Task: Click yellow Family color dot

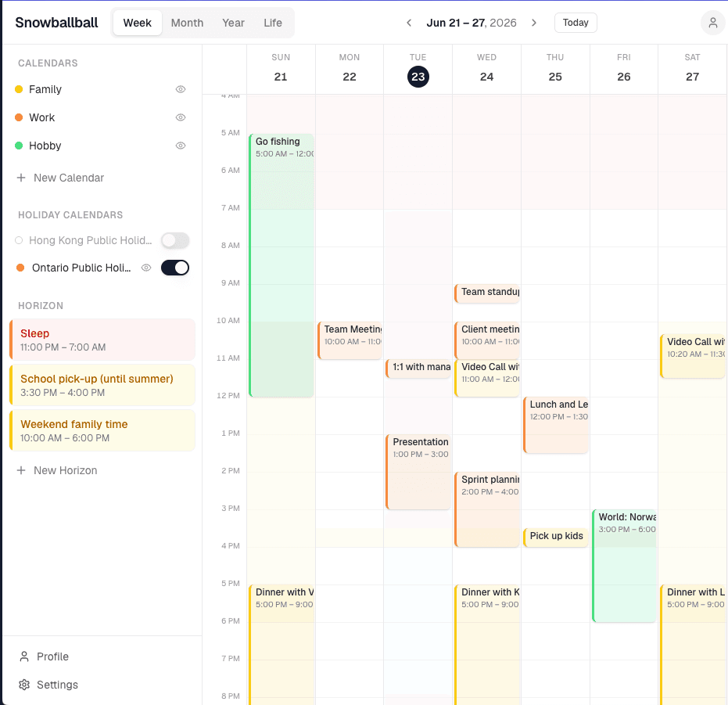Action: pyautogui.click(x=19, y=89)
